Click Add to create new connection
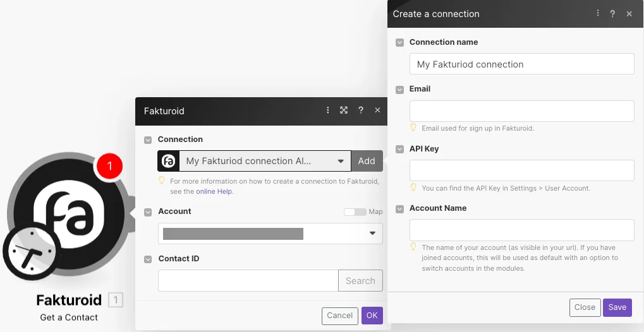The width and height of the screenshot is (644, 332). (x=367, y=161)
